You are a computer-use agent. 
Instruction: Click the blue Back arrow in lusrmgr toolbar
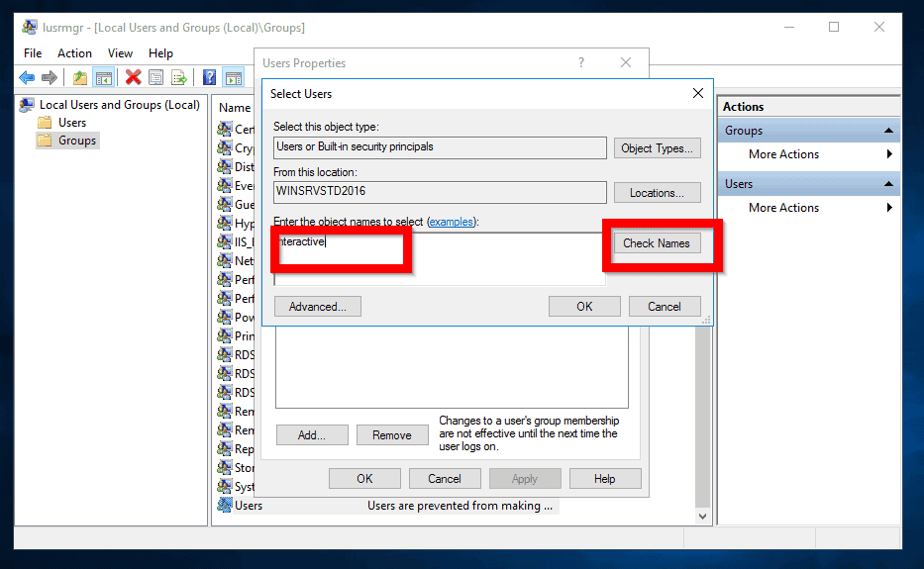point(27,77)
